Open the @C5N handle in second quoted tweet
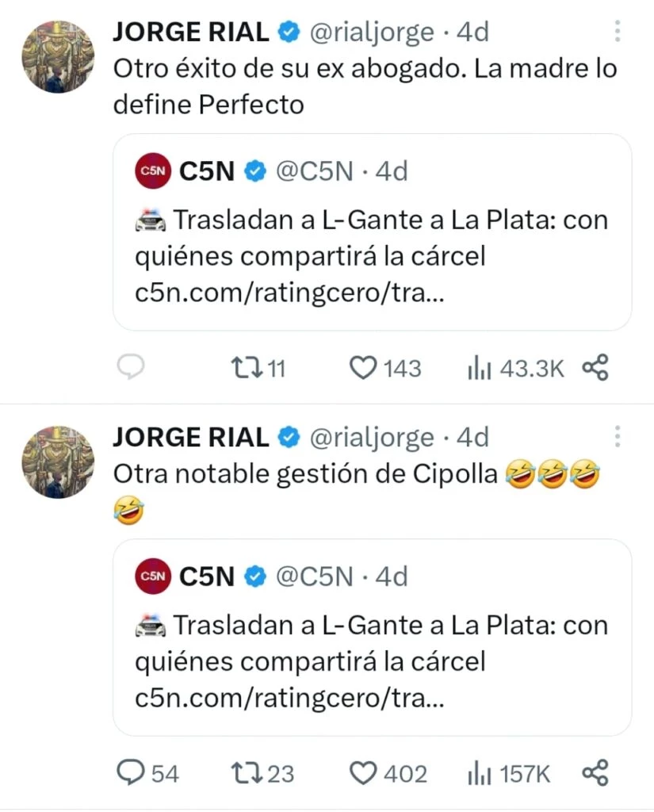This screenshot has width=654, height=812. (314, 576)
